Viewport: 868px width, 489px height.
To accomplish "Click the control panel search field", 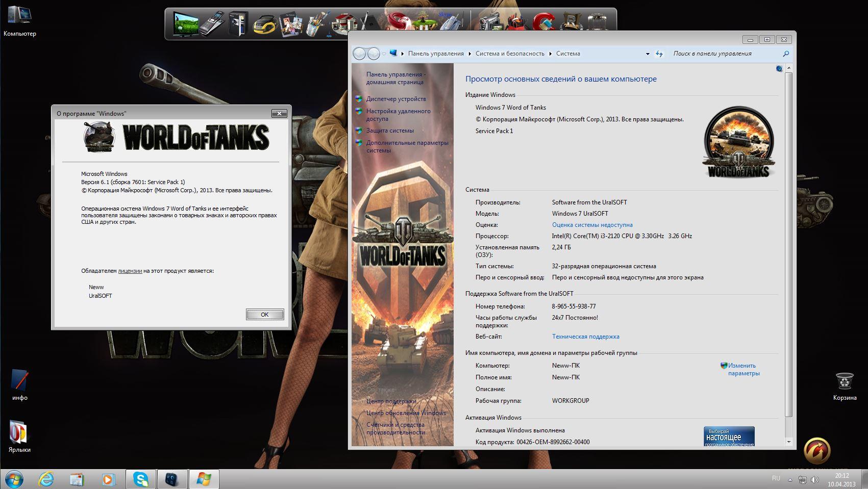I will click(x=725, y=54).
